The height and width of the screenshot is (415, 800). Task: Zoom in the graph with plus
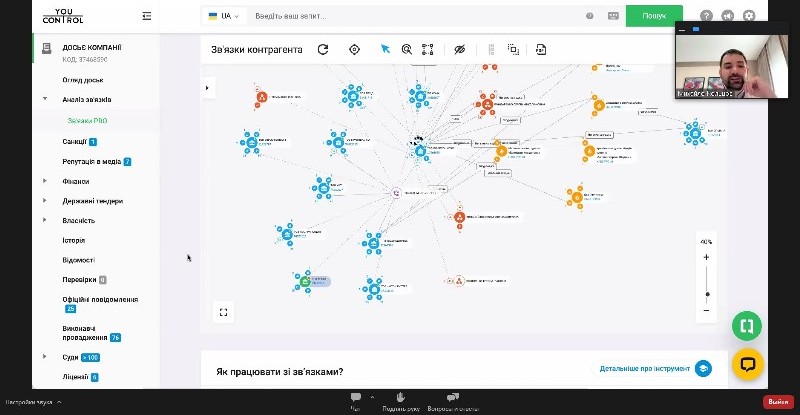706,257
